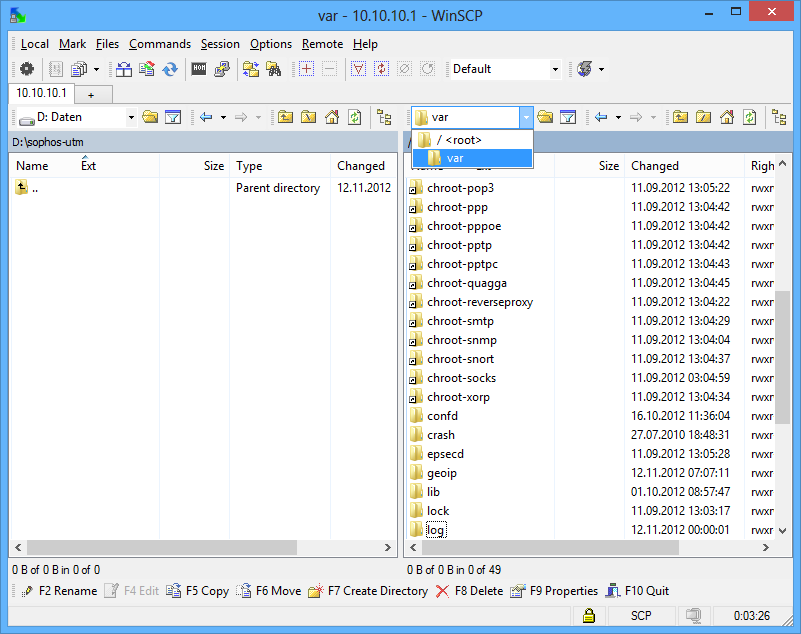Go to remote parent directory icon
Viewport: 801px width, 634px height.
point(680,117)
